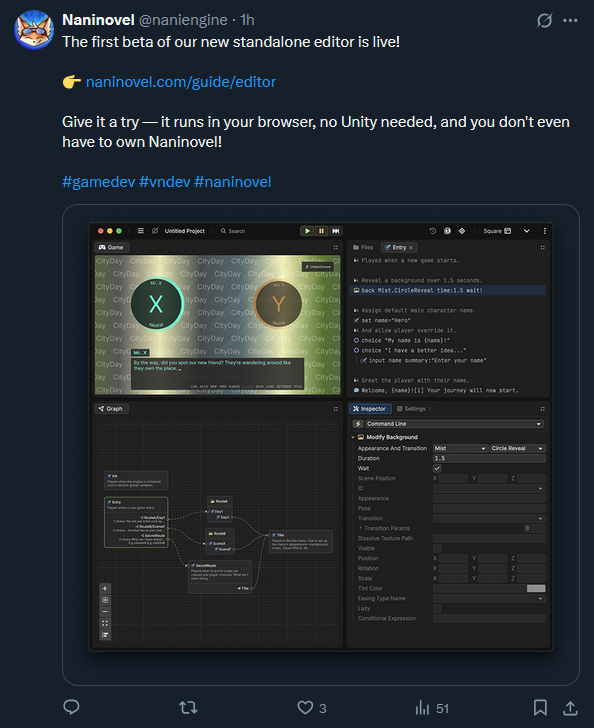The image size is (594, 728).
Task: Fit graph to view with frame button
Action: [x=105, y=623]
